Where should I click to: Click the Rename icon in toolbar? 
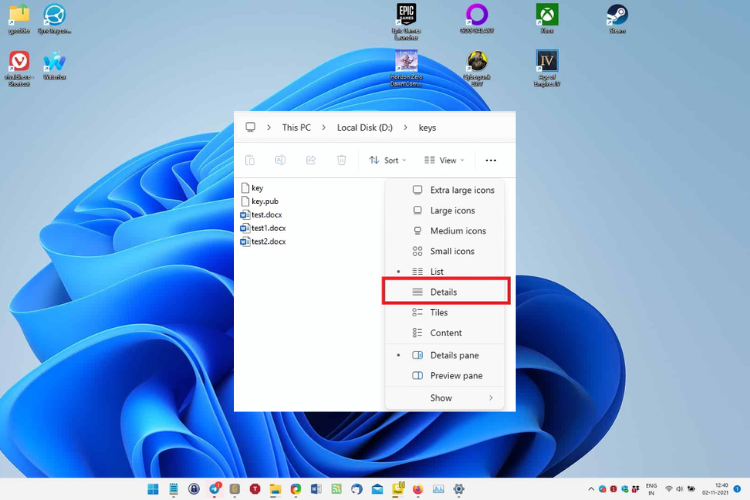coord(281,160)
